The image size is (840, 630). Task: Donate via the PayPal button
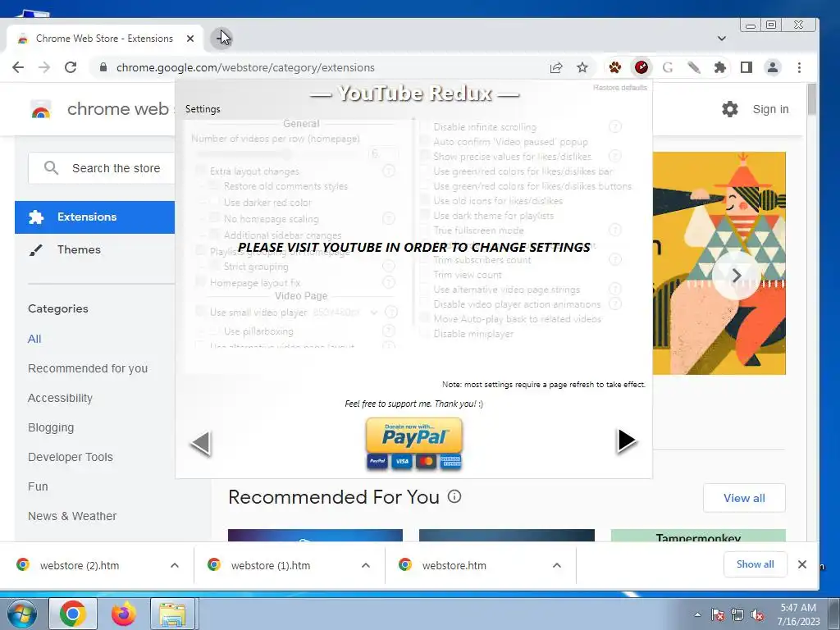click(x=414, y=444)
